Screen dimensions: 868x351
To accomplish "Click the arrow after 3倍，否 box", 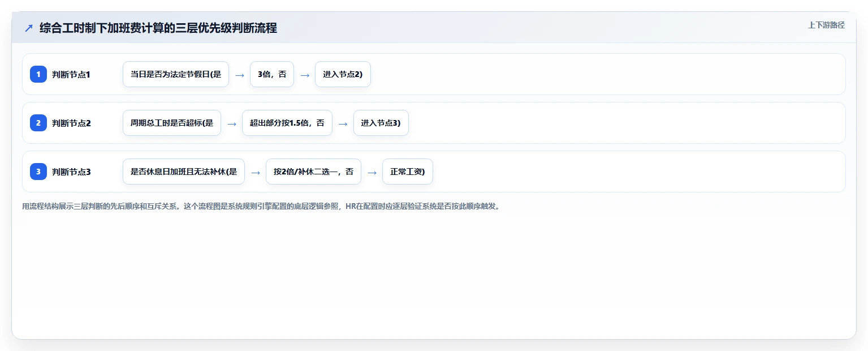I will coord(305,75).
